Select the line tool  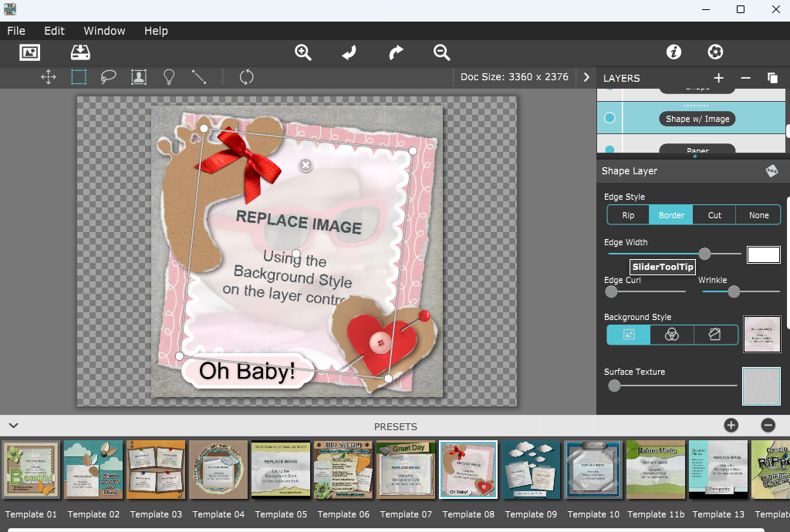tap(199, 77)
